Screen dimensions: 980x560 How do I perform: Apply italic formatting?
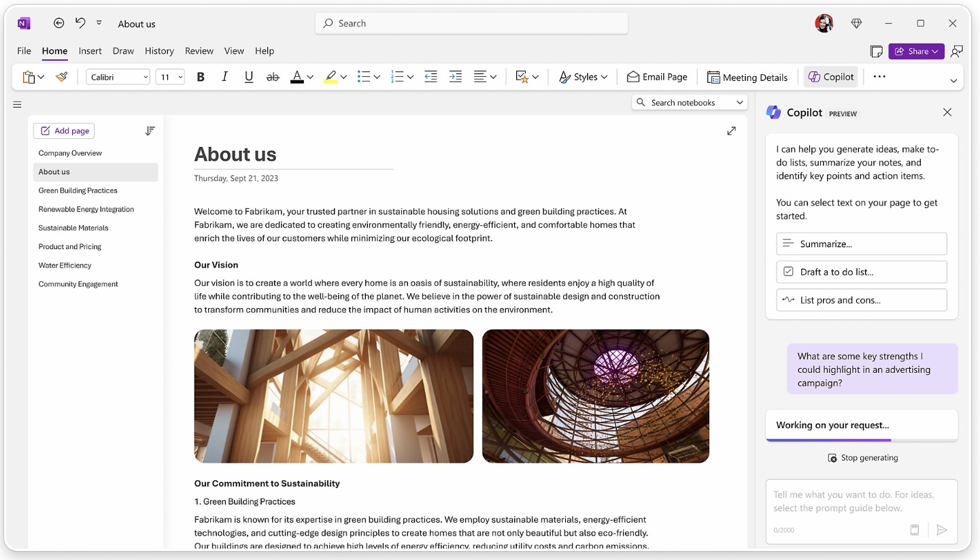point(224,76)
